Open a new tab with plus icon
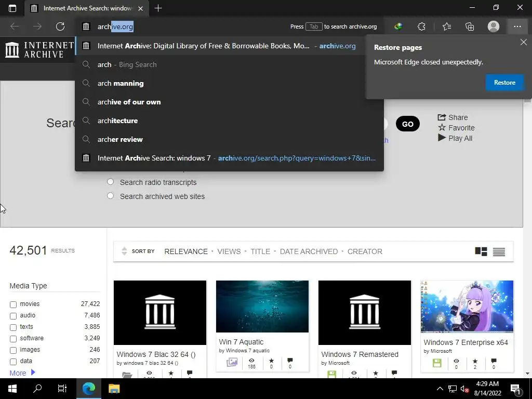The width and height of the screenshot is (532, 399). tap(158, 8)
